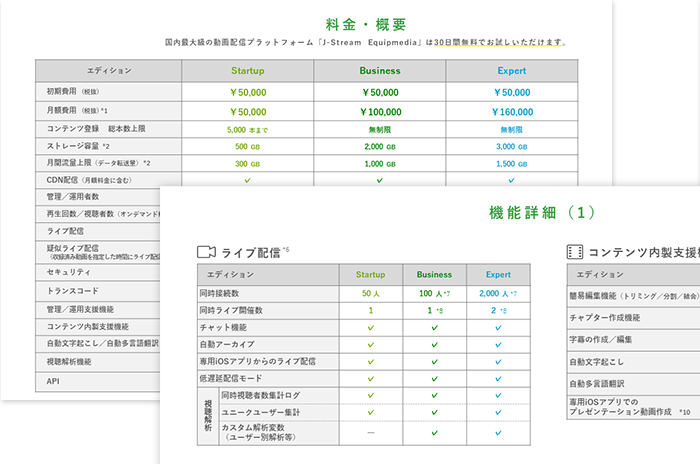The image size is (700, 464).
Task: Click the Business checkmark in 自動アーカイブ row
Action: pos(434,345)
